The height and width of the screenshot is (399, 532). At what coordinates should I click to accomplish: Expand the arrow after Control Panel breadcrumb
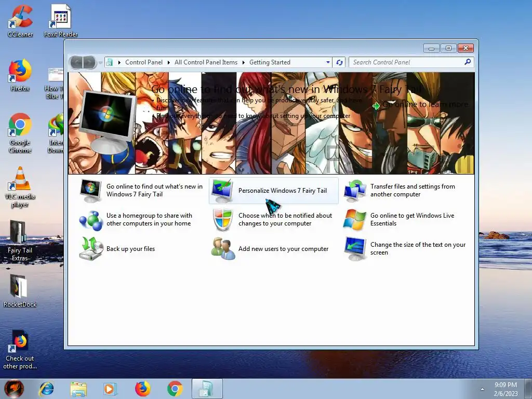[x=169, y=62]
